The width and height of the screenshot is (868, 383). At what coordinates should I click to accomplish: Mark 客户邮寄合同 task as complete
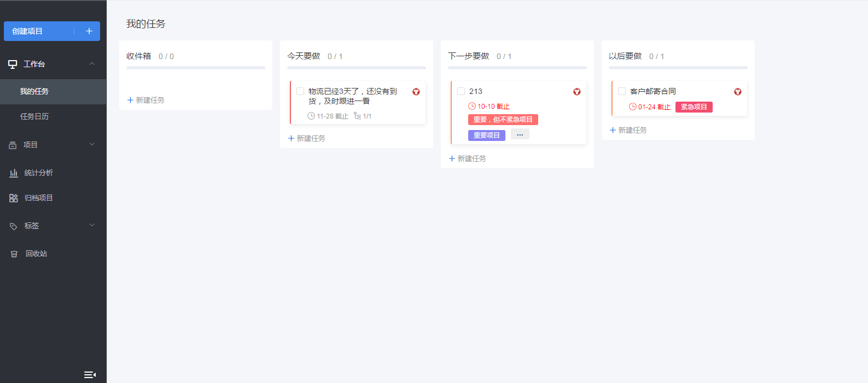pyautogui.click(x=622, y=91)
